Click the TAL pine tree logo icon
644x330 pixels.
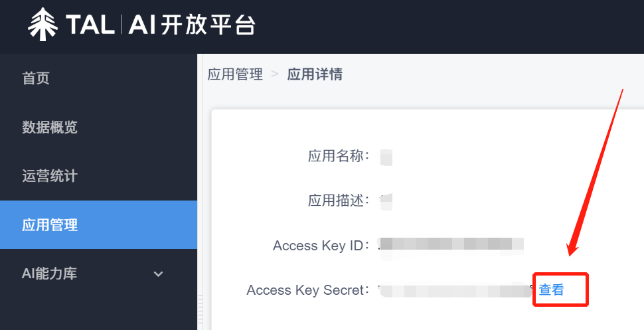pos(44,25)
